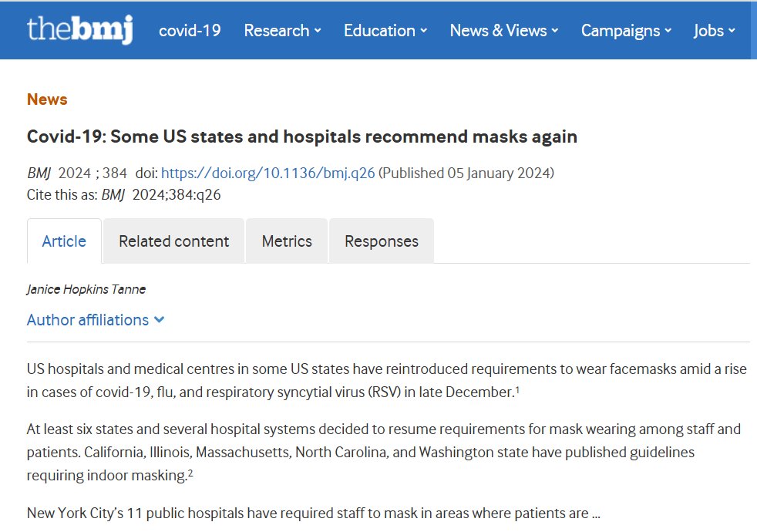This screenshot has height=532, width=757.
Task: Expand Author affiliations section
Action: click(88, 320)
